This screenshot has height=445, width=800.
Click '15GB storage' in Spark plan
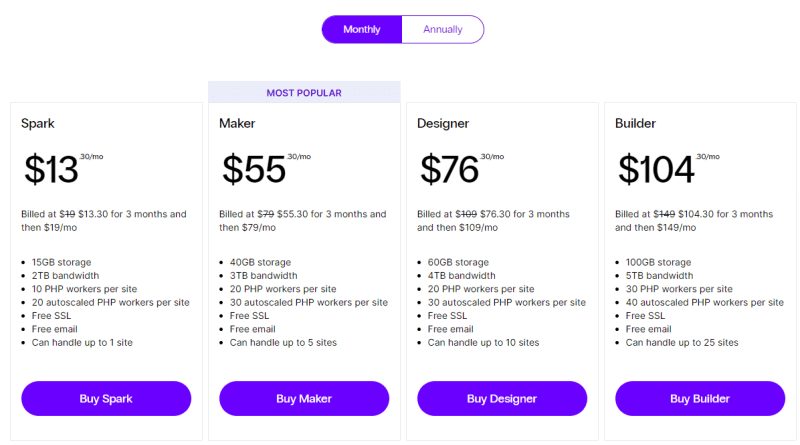point(61,262)
